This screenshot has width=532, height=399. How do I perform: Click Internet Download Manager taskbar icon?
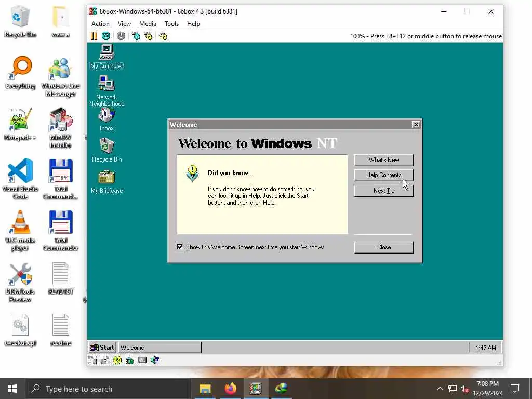(x=281, y=389)
